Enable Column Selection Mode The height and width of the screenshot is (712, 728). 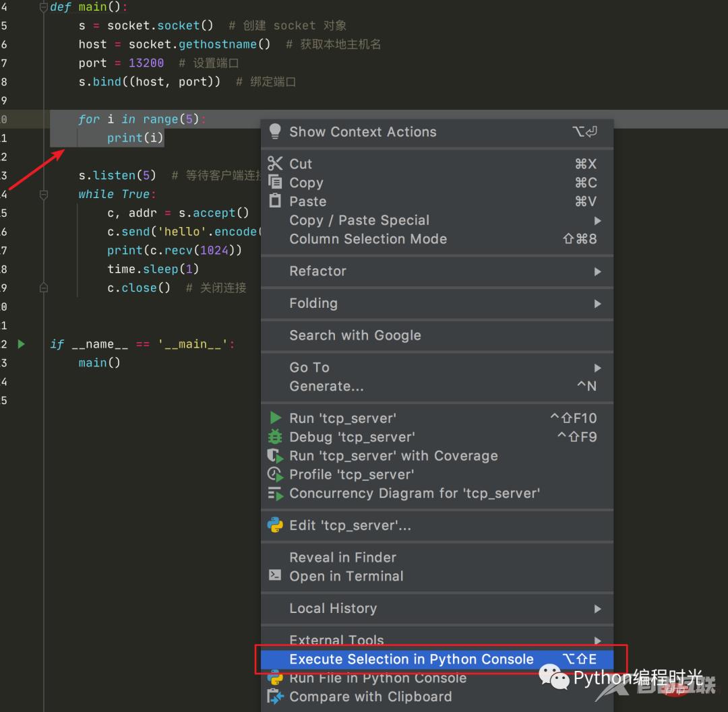(x=368, y=238)
